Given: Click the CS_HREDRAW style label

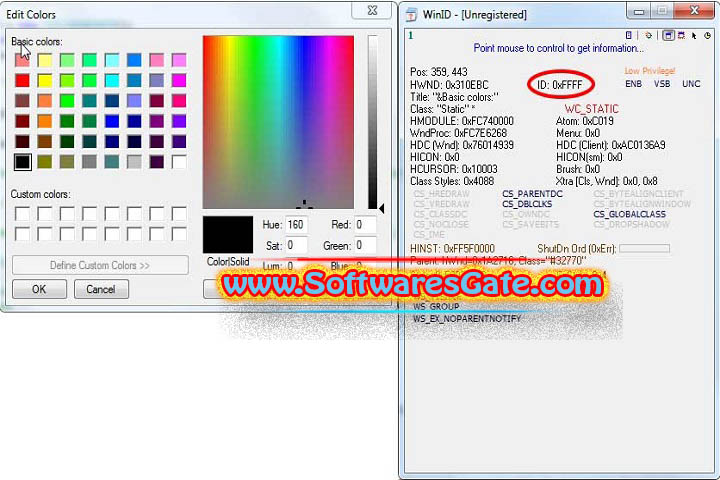Looking at the screenshot, I should (x=441, y=194).
